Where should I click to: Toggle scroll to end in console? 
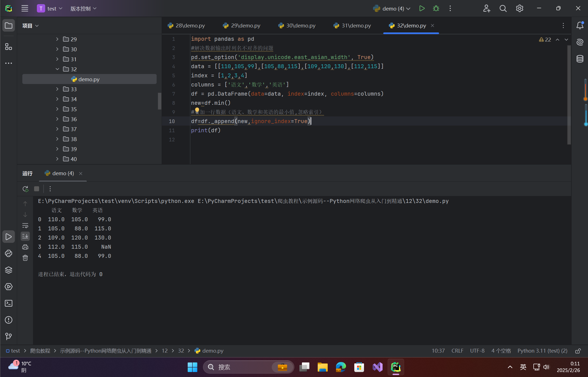[x=25, y=236]
